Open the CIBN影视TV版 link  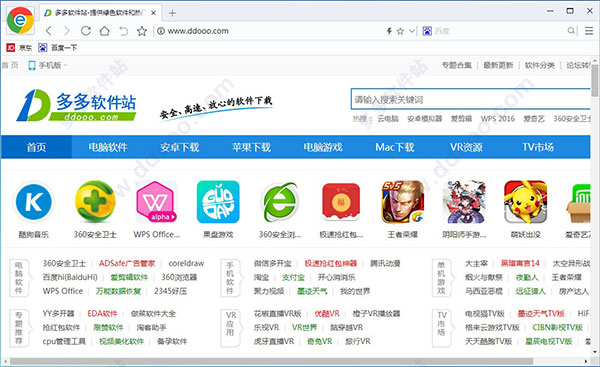coord(558,328)
